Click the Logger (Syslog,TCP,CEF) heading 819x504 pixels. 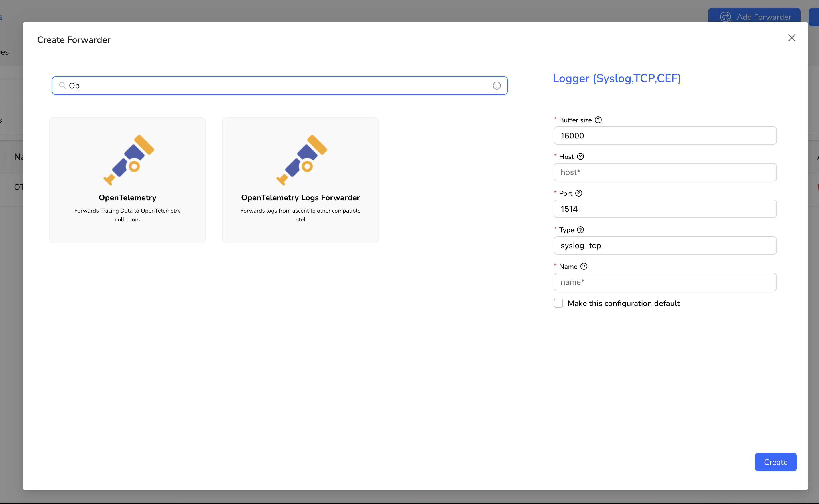coord(617,78)
